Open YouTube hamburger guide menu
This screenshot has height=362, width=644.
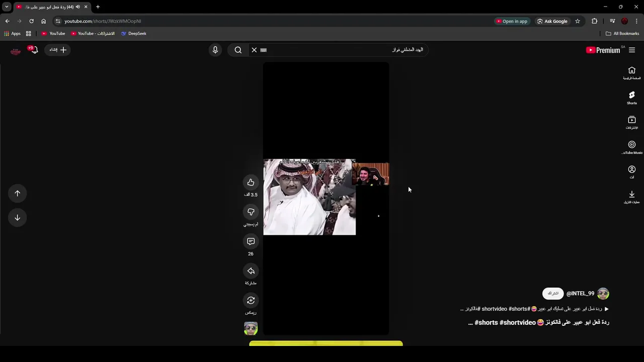coord(632,50)
